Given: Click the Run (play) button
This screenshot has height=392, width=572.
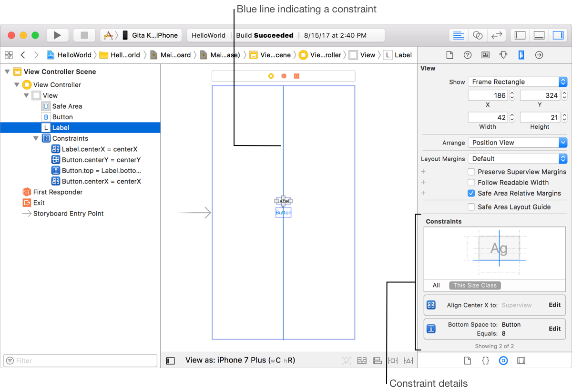Looking at the screenshot, I should coord(57,35).
